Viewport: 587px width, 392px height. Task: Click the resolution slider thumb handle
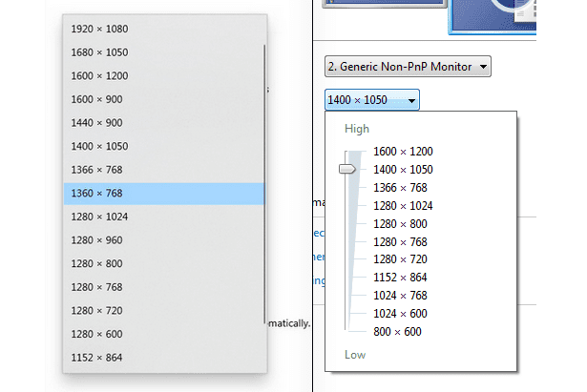(x=347, y=169)
